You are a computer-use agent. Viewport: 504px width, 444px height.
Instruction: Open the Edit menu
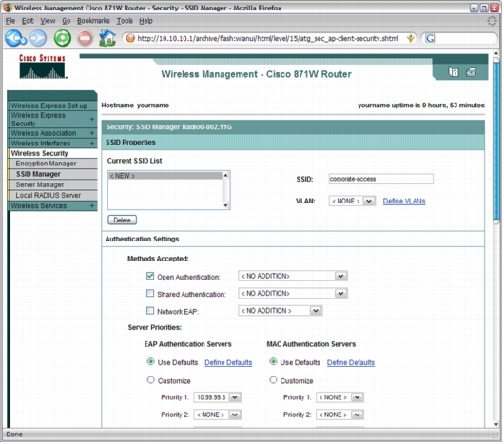point(28,21)
